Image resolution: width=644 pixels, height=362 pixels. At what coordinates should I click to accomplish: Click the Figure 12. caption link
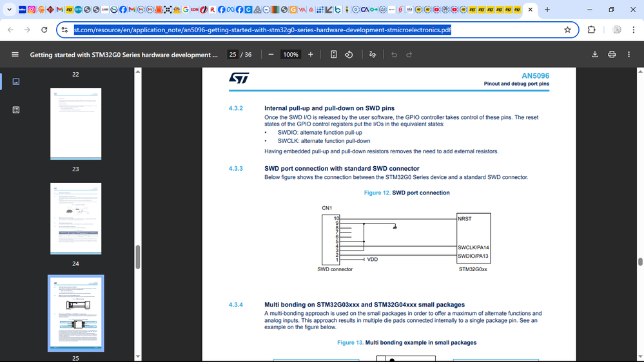click(377, 193)
